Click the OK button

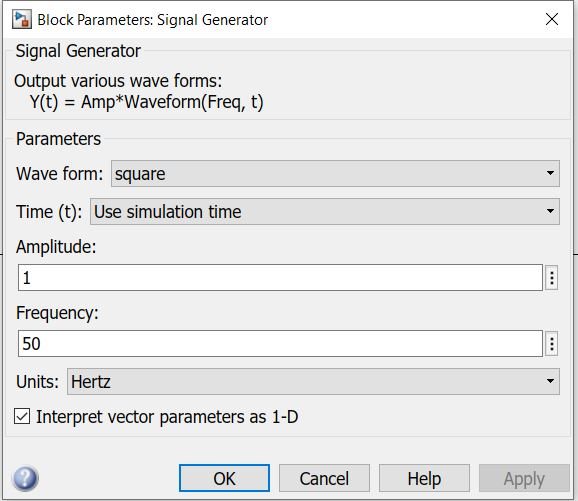[224, 478]
